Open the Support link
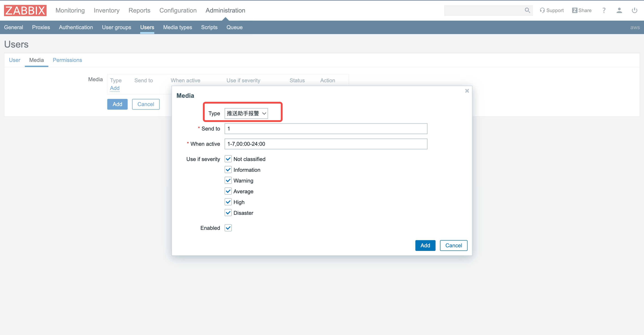 (552, 10)
